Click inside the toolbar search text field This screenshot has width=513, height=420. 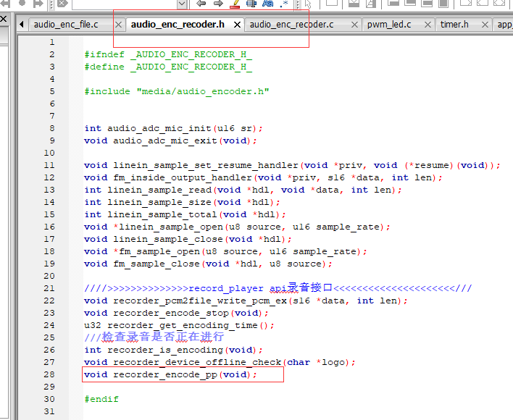click(x=125, y=4)
